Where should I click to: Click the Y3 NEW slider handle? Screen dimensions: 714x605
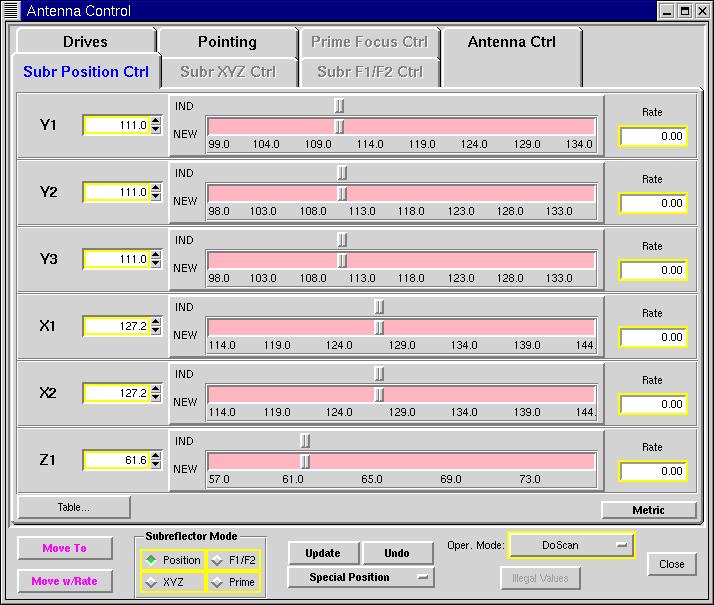pyautogui.click(x=342, y=260)
